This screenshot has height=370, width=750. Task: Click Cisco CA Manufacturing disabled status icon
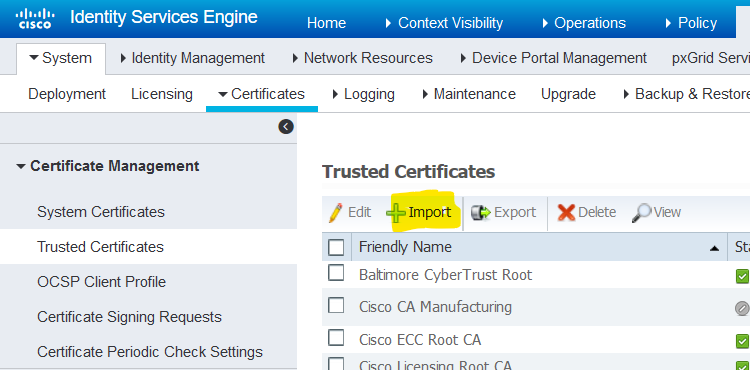[742, 308]
